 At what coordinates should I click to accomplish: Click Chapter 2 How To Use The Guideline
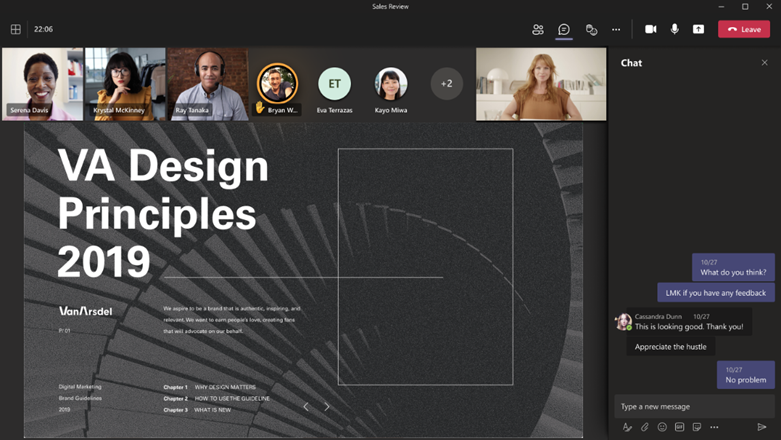(x=217, y=399)
